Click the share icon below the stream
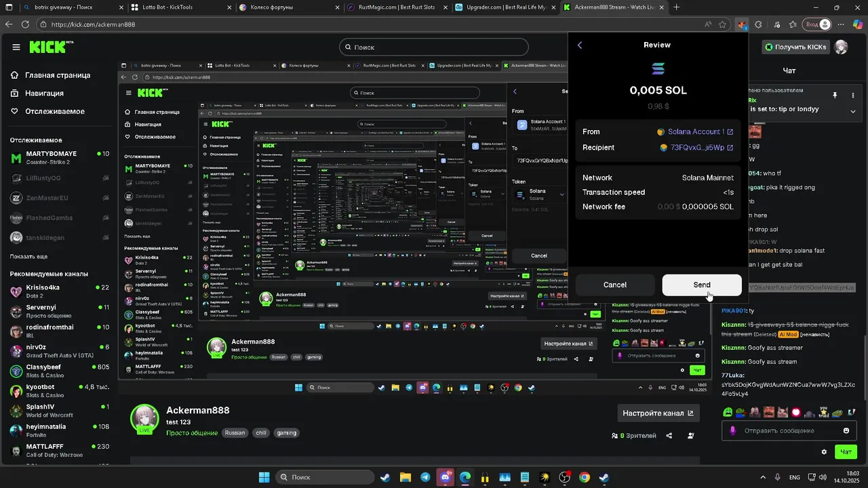The width and height of the screenshot is (868, 488). [669, 436]
